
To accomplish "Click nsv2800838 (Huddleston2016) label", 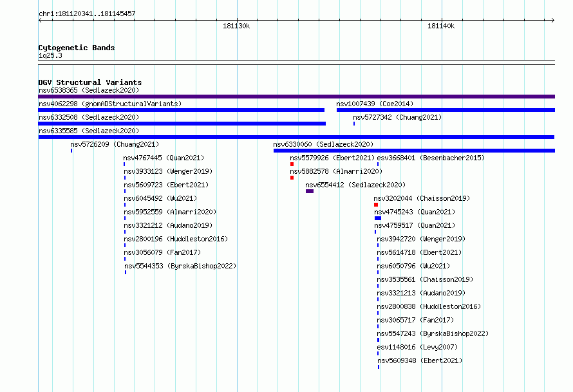I will (429, 306).
